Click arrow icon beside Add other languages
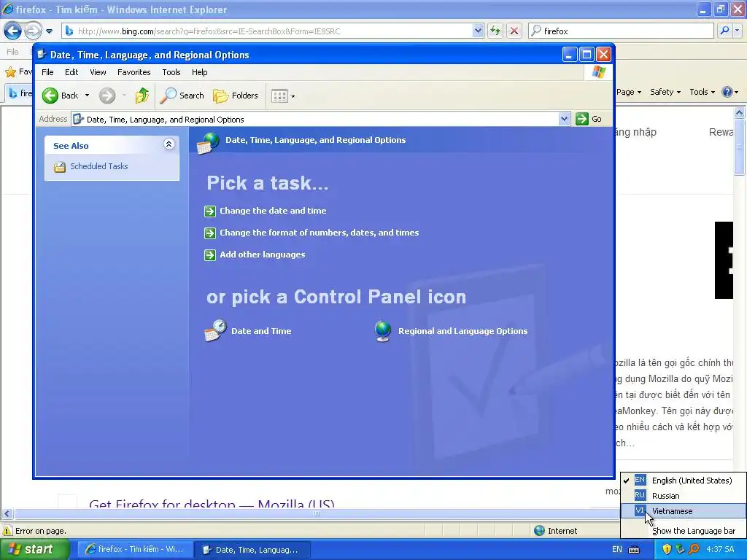 (x=209, y=254)
